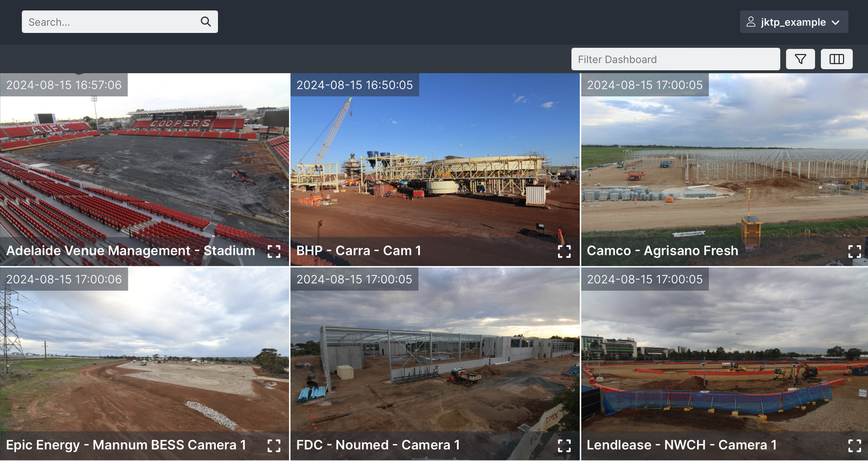Open the jktp_example user menu

[793, 22]
